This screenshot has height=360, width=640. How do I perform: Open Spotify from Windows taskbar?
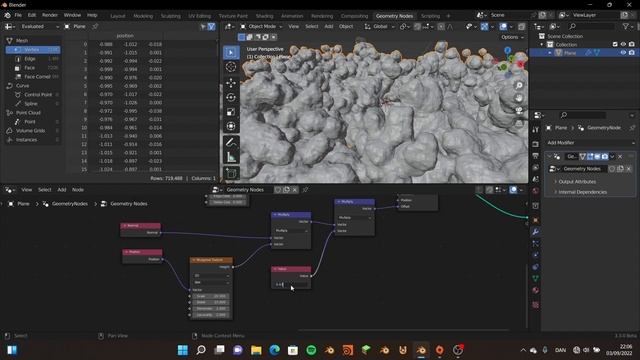pyautogui.click(x=311, y=350)
